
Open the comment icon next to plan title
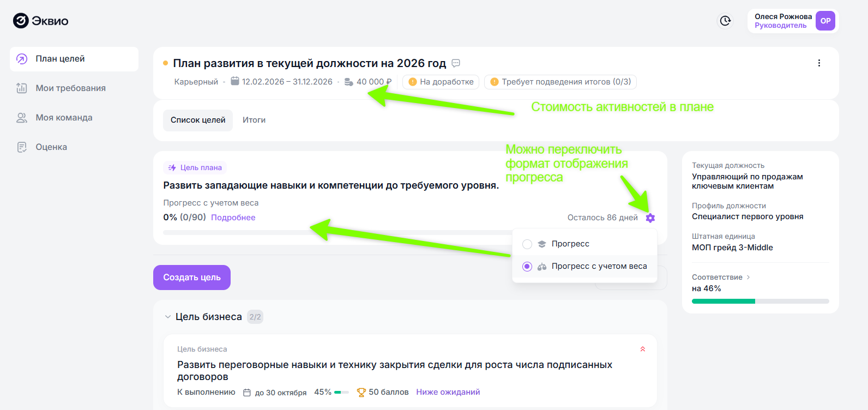point(456,63)
